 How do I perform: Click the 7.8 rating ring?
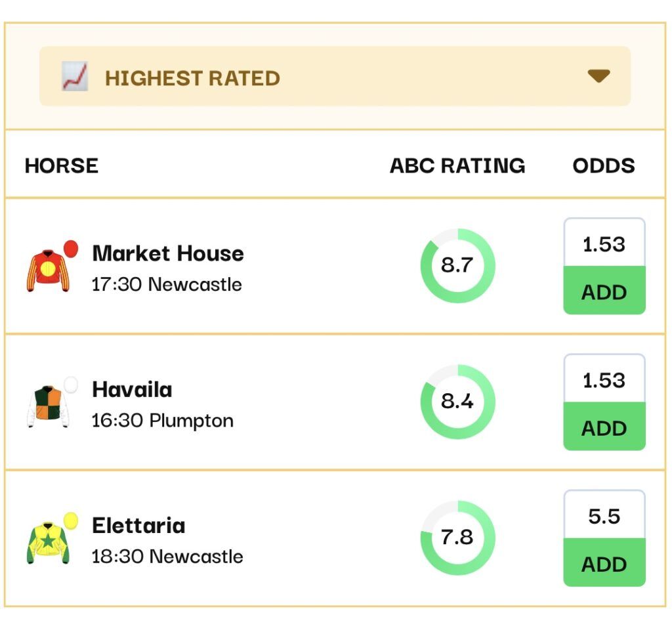(457, 538)
